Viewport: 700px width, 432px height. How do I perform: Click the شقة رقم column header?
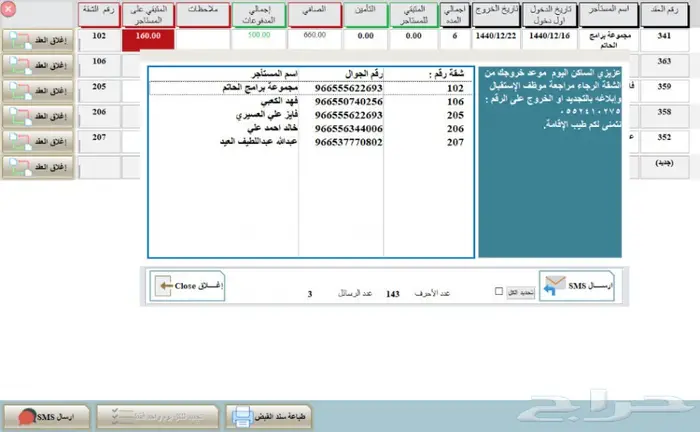pyautogui.click(x=446, y=74)
